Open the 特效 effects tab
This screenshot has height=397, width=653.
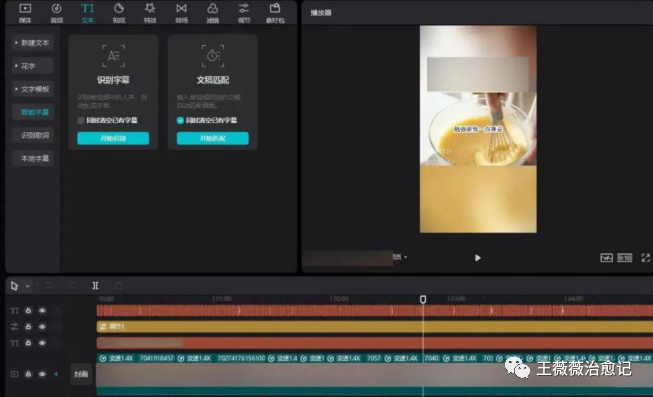pyautogui.click(x=150, y=12)
